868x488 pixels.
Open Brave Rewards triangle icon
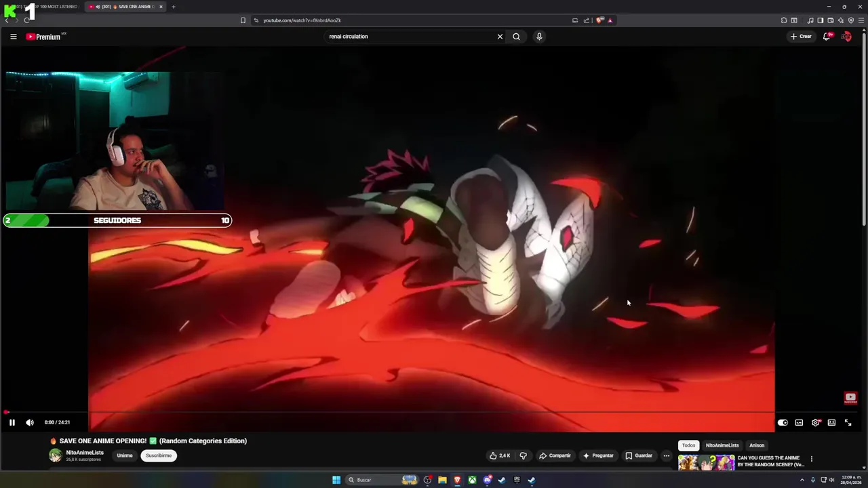point(610,20)
